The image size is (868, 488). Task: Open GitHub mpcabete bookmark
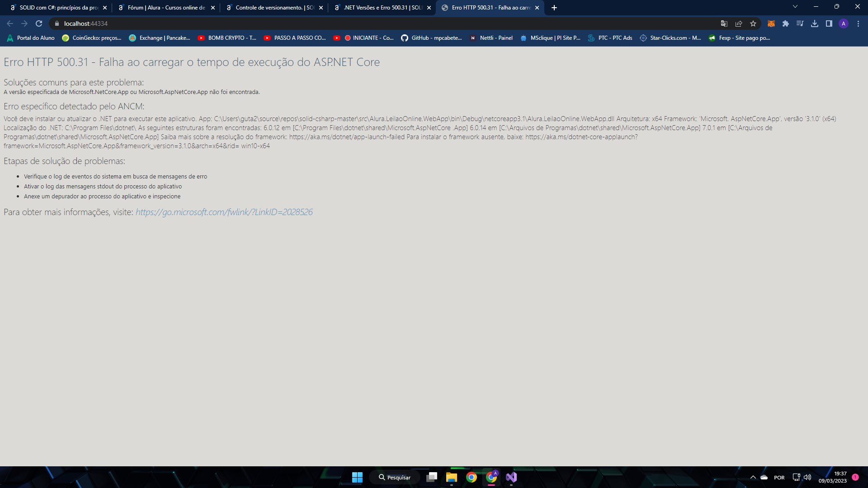tap(431, 38)
